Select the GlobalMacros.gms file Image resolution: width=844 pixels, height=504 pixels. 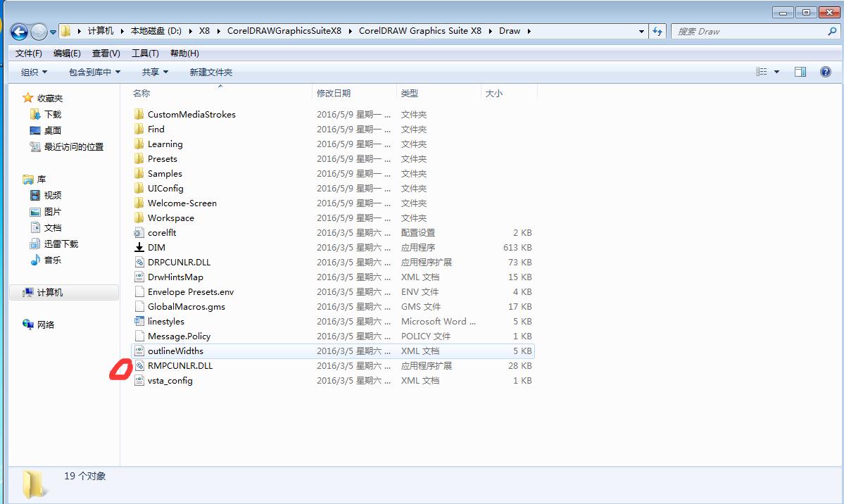pyautogui.click(x=185, y=306)
